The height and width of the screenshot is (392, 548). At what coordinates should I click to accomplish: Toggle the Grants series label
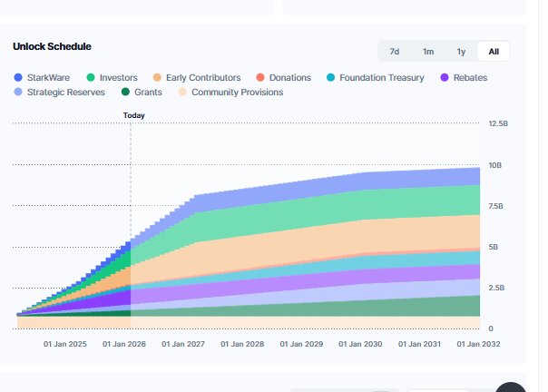[148, 93]
